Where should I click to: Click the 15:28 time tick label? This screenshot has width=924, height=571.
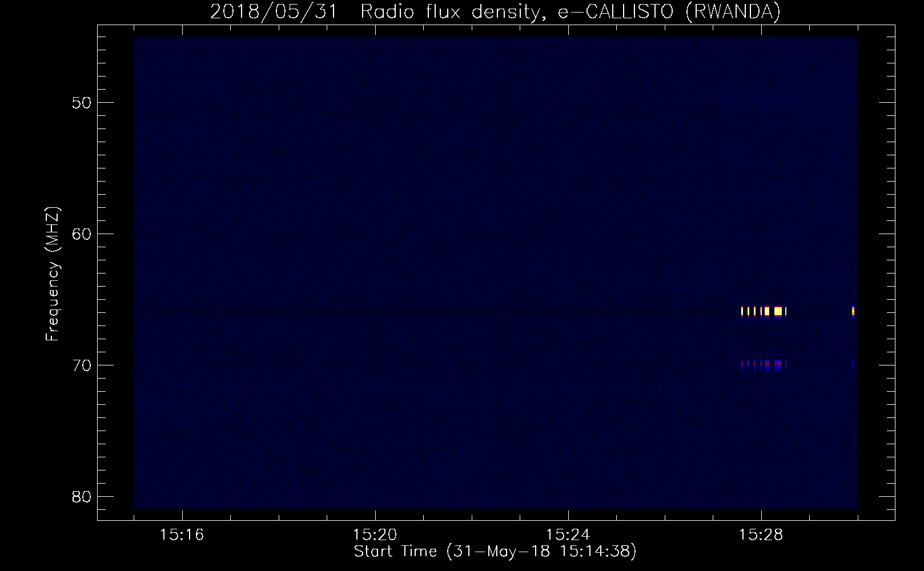[761, 535]
